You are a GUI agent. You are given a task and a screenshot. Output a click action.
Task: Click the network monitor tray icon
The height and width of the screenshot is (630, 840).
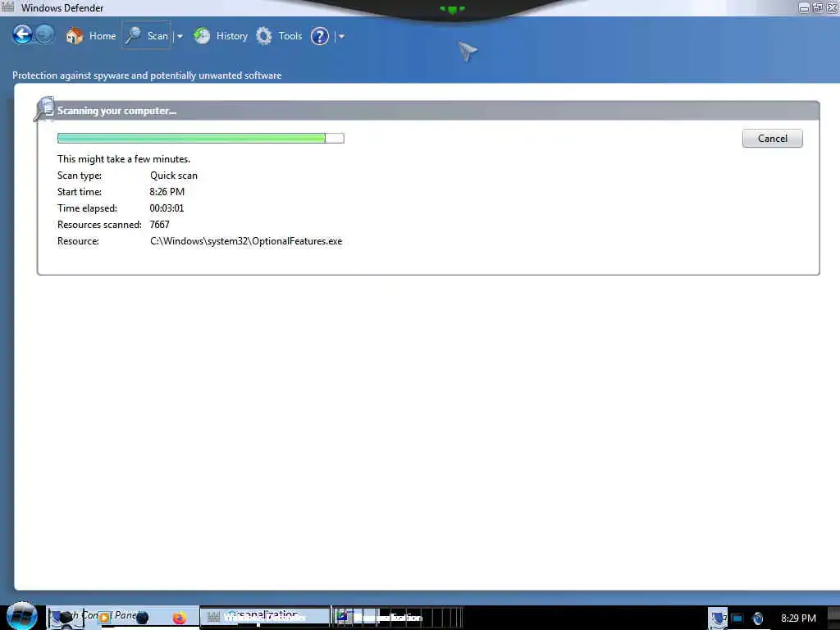pos(737,619)
